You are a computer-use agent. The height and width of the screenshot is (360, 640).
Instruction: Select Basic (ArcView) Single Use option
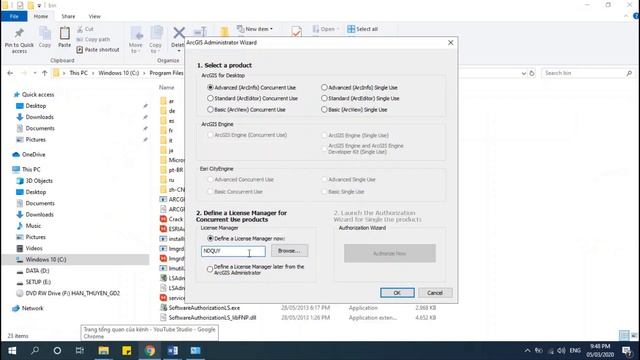[x=324, y=109]
